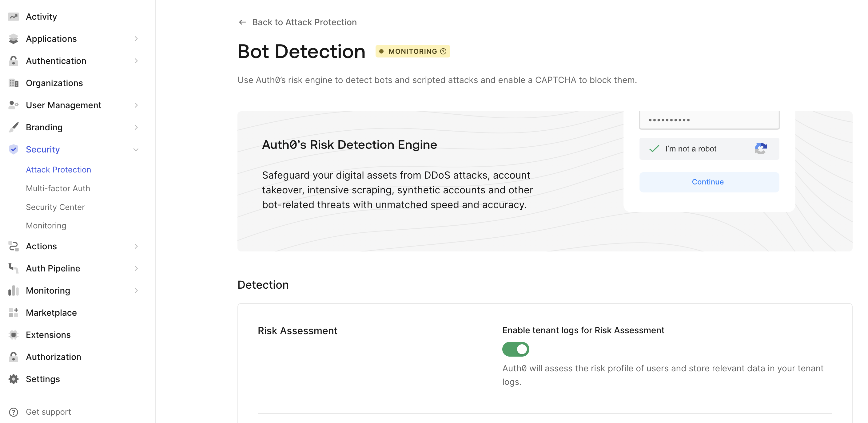The width and height of the screenshot is (868, 423).
Task: Open Multi-factor Auth submenu item
Action: point(58,188)
